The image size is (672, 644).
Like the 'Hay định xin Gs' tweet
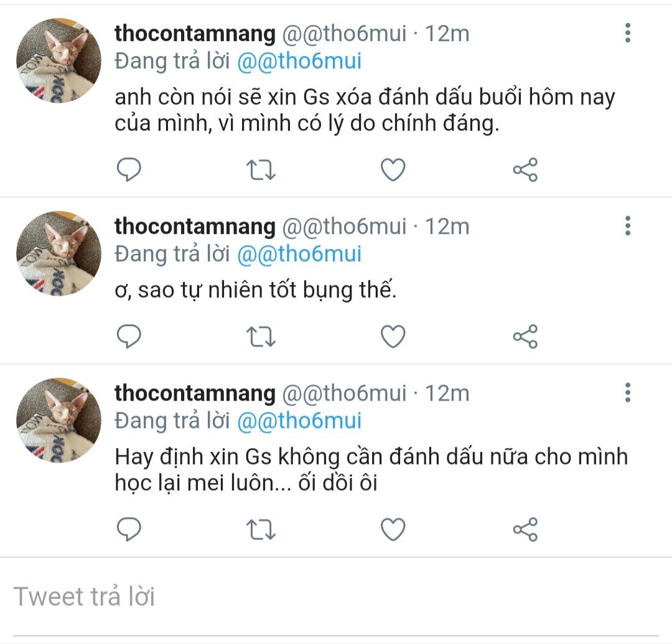point(393,530)
